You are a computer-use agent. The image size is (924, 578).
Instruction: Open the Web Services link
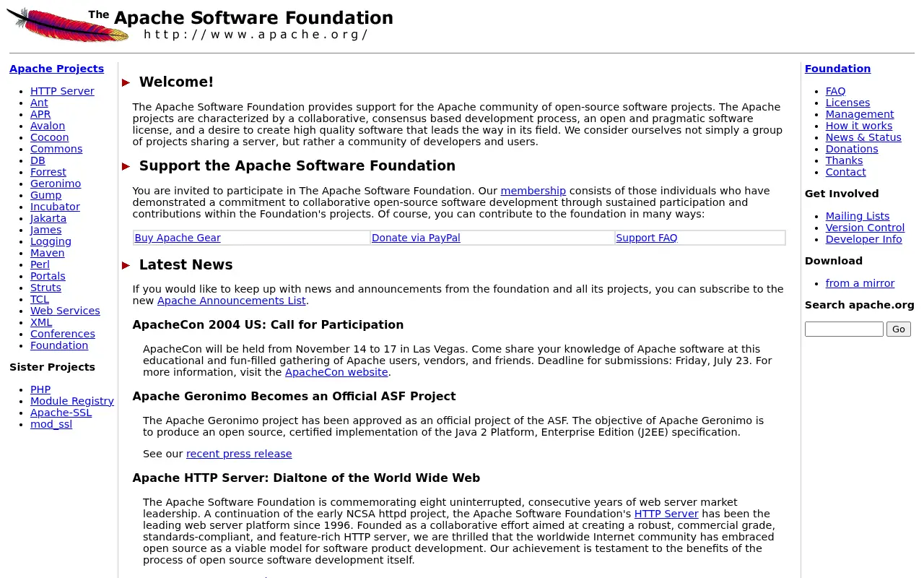coord(65,311)
